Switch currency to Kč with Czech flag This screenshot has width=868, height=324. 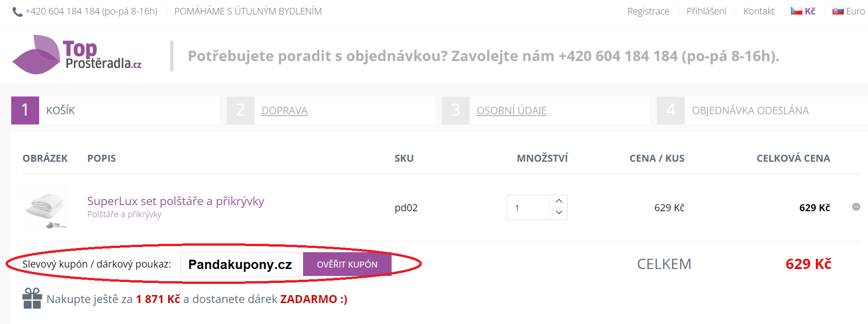tap(803, 11)
